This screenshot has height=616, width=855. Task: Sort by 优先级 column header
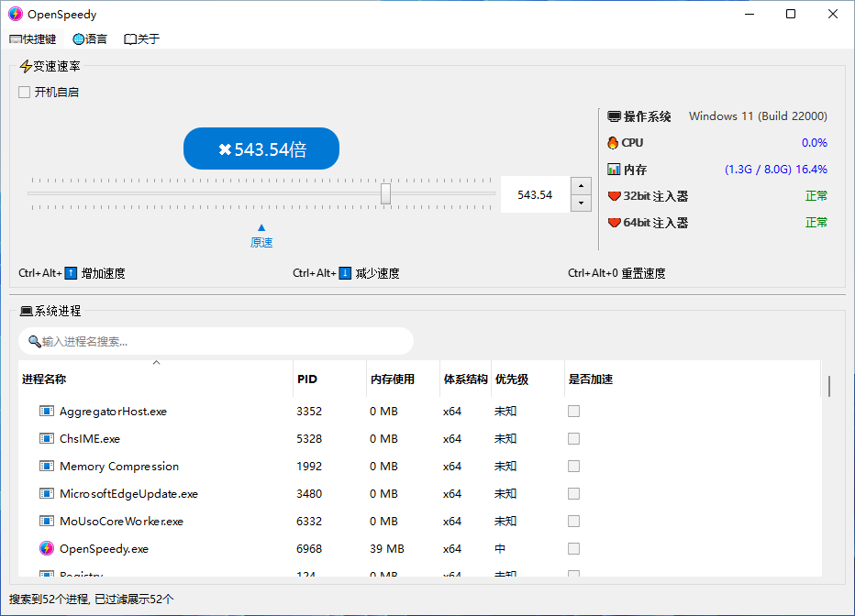[x=527, y=379]
